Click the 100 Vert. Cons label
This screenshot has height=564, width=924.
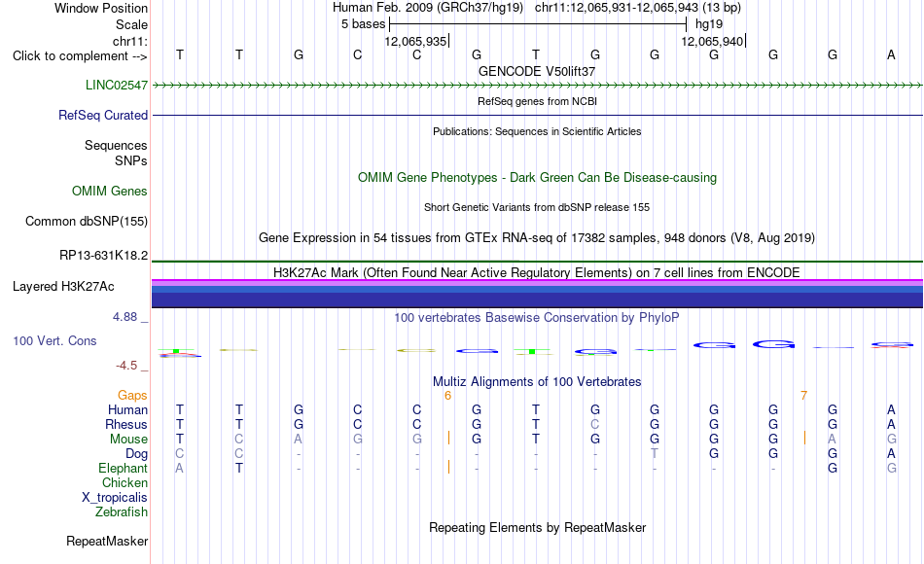54,340
